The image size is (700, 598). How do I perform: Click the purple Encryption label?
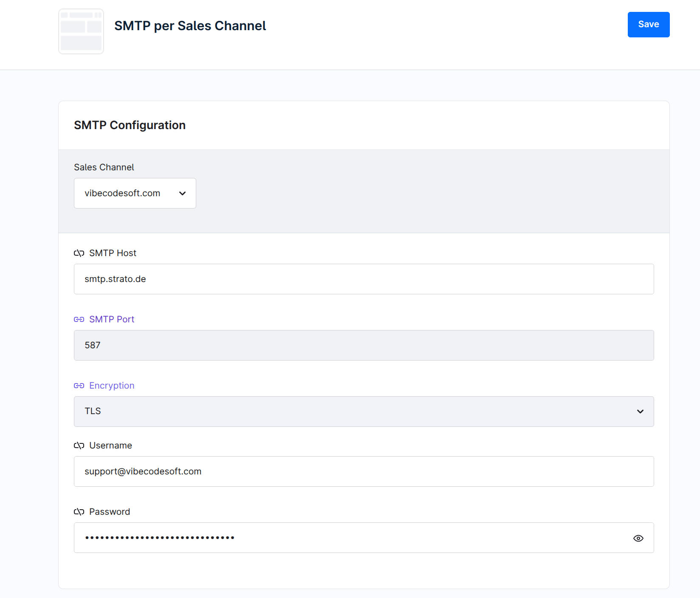tap(112, 386)
